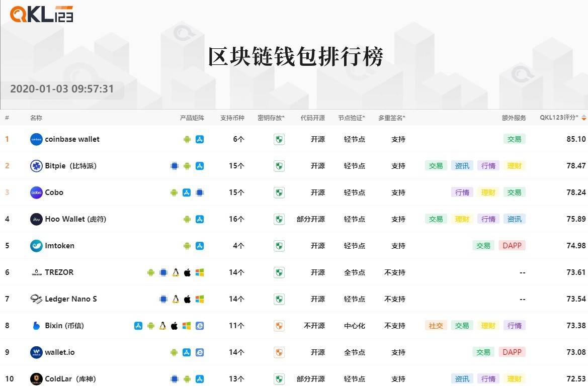
Task: Sort by the QKL123评分 arrow
Action: pos(583,118)
